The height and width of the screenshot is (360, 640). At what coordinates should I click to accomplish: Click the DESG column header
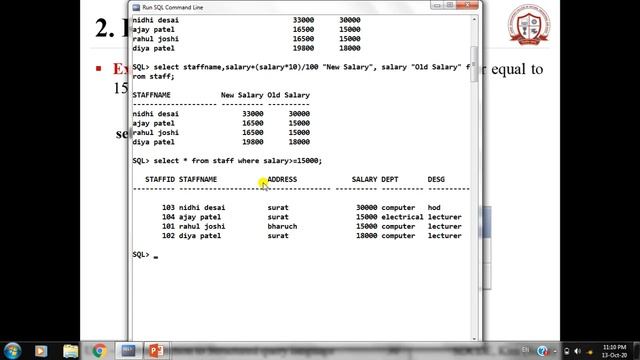click(x=436, y=180)
